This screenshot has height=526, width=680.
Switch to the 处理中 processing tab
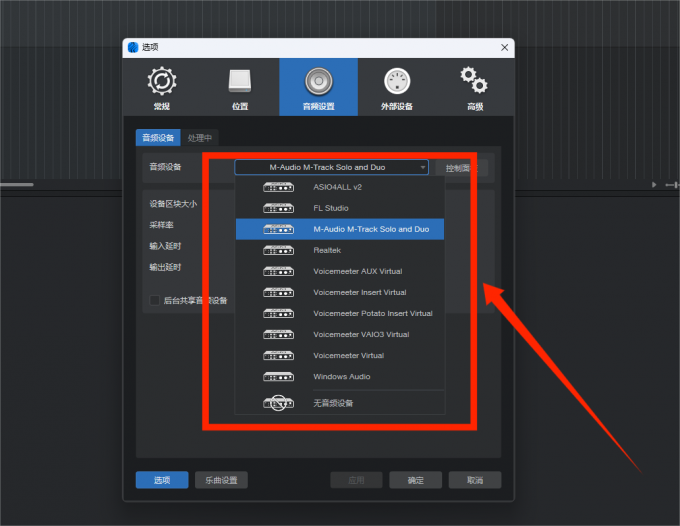pyautogui.click(x=199, y=138)
